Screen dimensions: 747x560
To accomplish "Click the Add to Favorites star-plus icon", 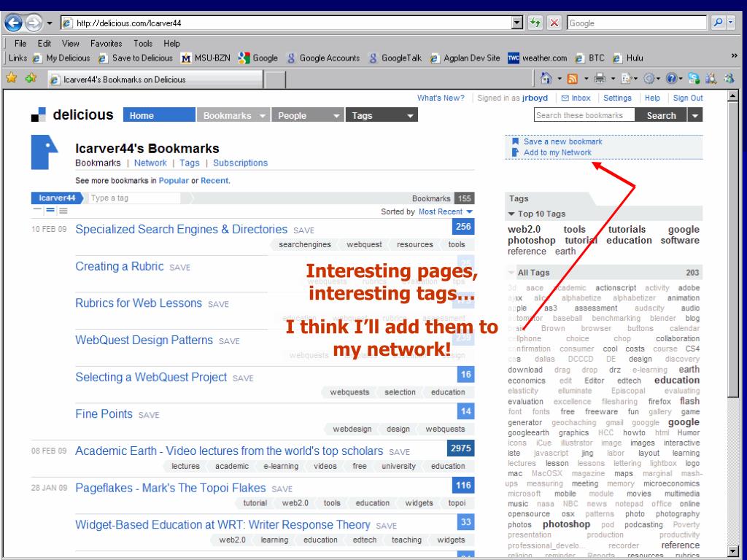I will pyautogui.click(x=31, y=78).
